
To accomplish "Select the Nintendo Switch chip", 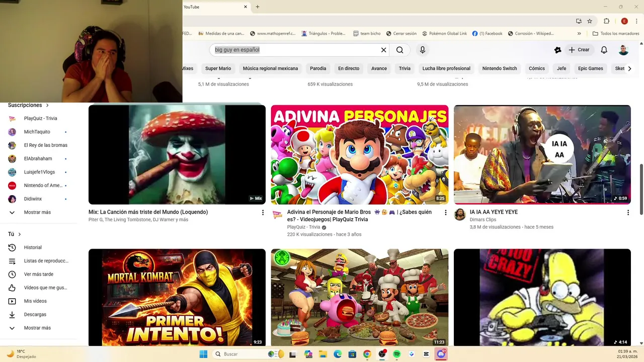I will 500,68.
